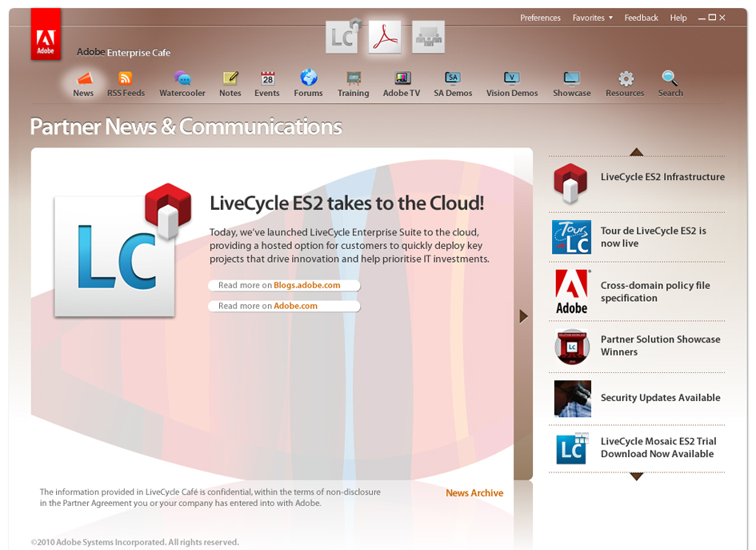This screenshot has height=550, width=756.
Task: Open Feedback in the top bar
Action: (x=641, y=18)
